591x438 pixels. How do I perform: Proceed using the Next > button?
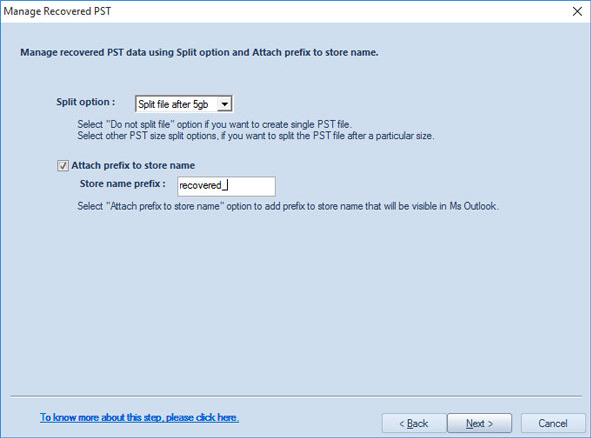point(479,423)
